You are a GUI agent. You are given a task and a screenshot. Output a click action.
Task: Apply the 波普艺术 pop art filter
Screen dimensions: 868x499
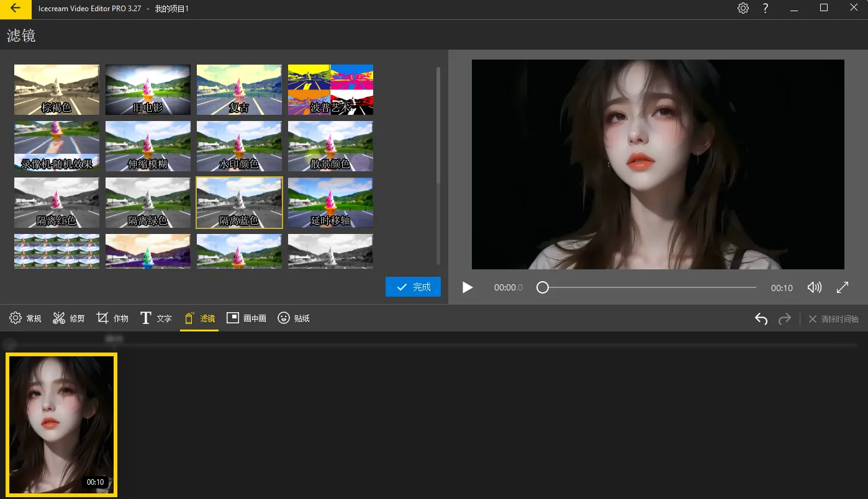tap(330, 90)
